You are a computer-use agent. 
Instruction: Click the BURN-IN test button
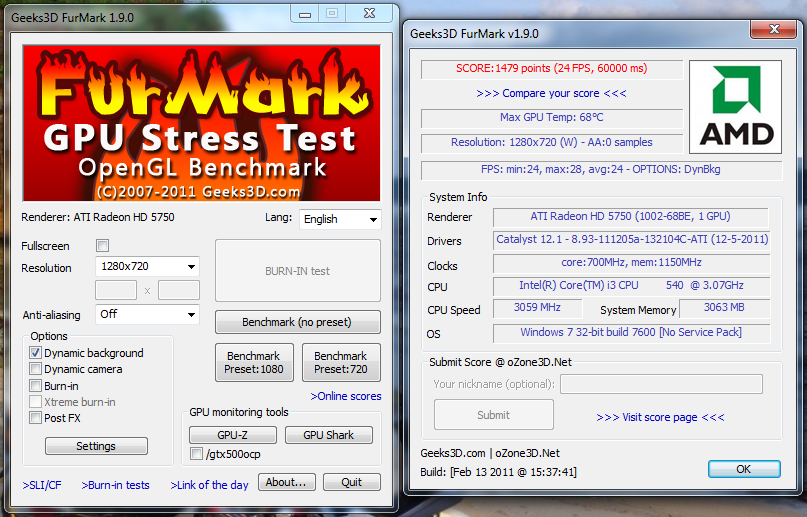298,271
